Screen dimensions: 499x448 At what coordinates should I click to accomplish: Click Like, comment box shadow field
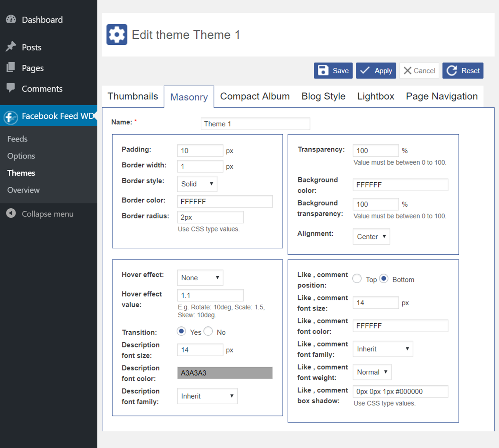400,392
